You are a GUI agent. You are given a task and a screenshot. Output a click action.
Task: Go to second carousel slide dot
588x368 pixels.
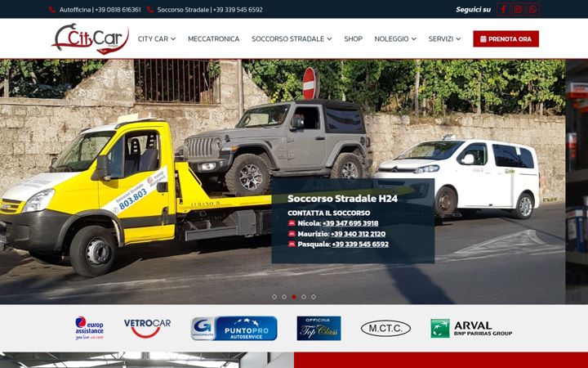click(284, 297)
